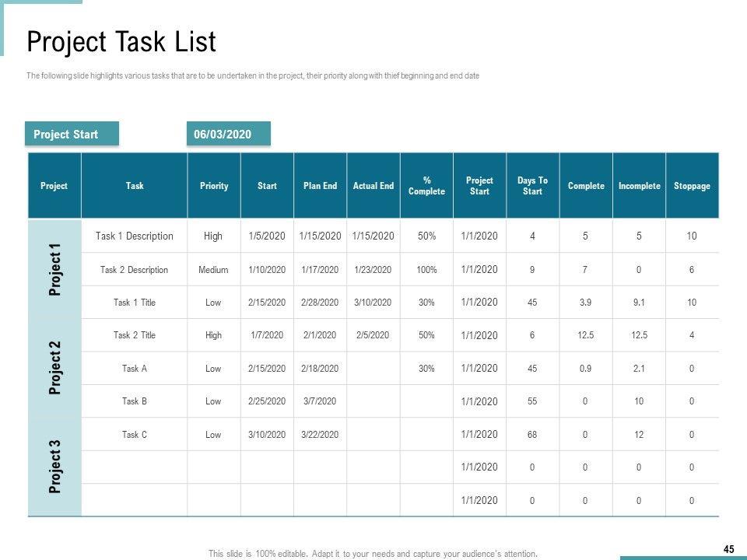Select the Project 3 vertical label
The image size is (747, 560).
point(54,466)
